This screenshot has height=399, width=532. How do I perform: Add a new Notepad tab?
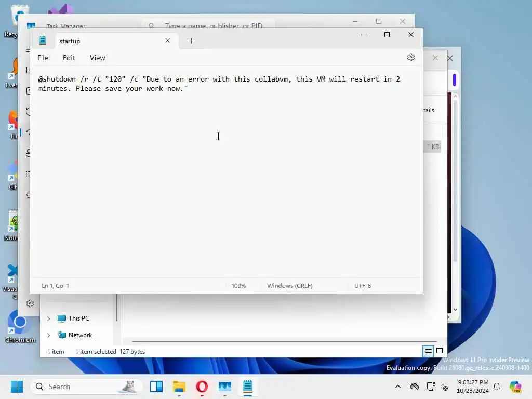pyautogui.click(x=191, y=41)
